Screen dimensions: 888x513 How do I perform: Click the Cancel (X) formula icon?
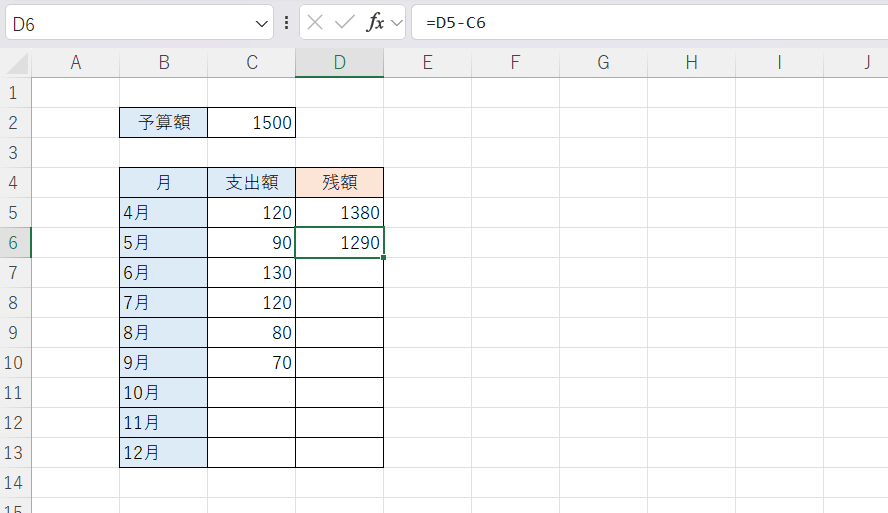click(x=315, y=23)
